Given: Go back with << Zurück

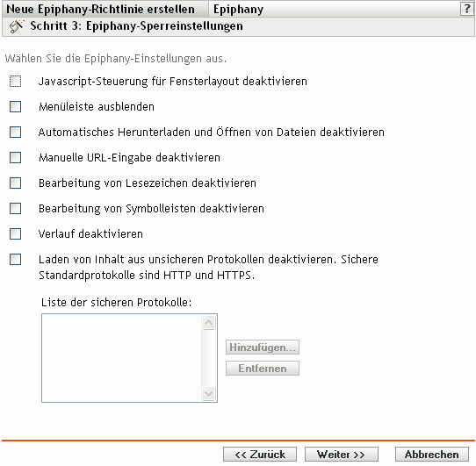Looking at the screenshot, I should 260,455.
